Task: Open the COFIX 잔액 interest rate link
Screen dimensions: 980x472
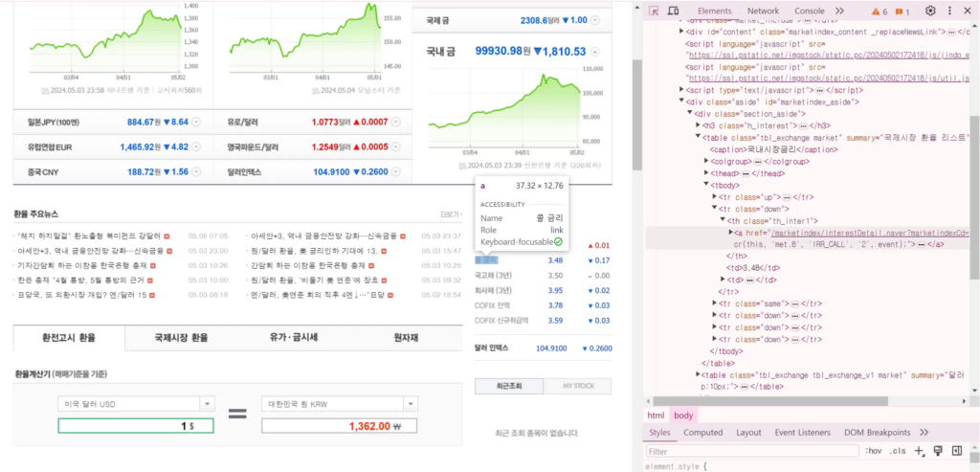Action: point(493,305)
